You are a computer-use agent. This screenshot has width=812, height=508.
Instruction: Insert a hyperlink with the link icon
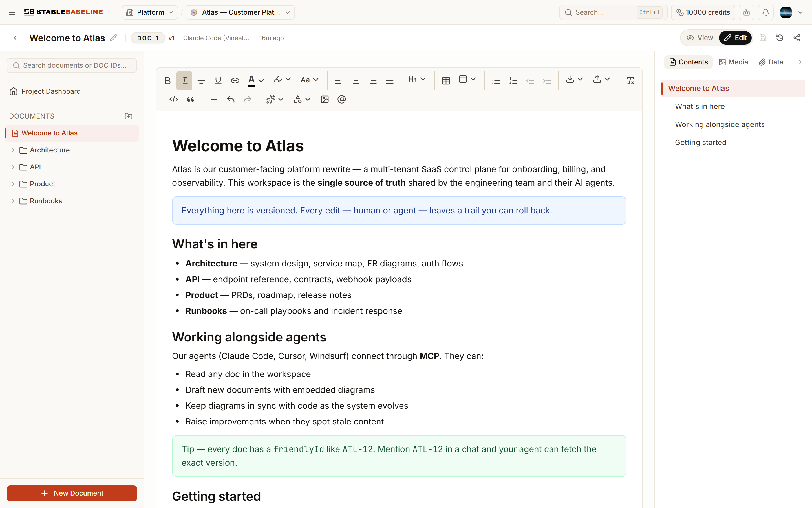[235, 81]
